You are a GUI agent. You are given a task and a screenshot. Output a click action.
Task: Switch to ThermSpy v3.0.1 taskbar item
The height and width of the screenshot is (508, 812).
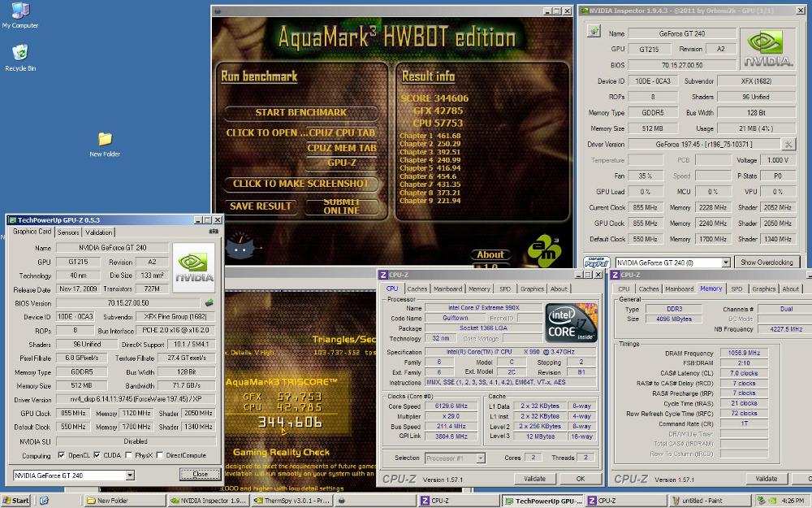(x=291, y=501)
